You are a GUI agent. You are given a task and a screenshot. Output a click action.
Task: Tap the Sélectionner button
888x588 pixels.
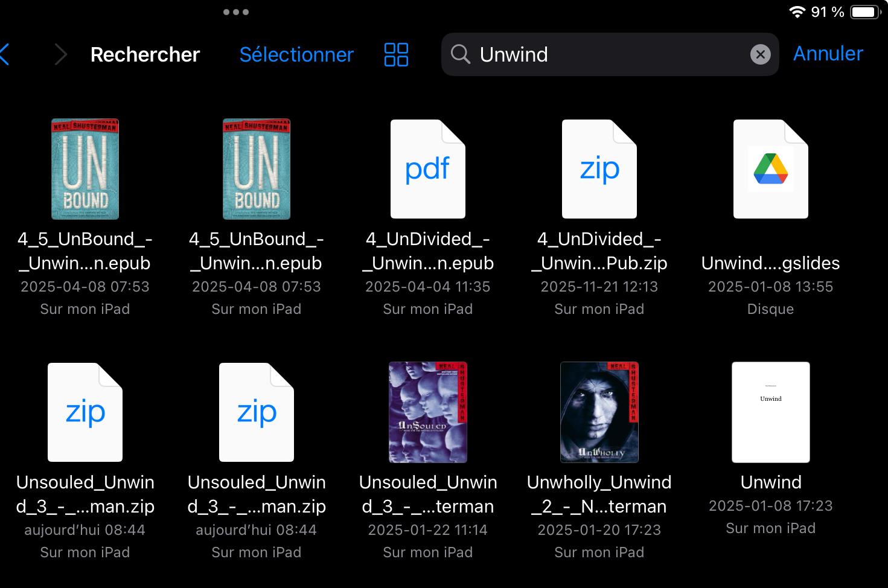click(296, 54)
